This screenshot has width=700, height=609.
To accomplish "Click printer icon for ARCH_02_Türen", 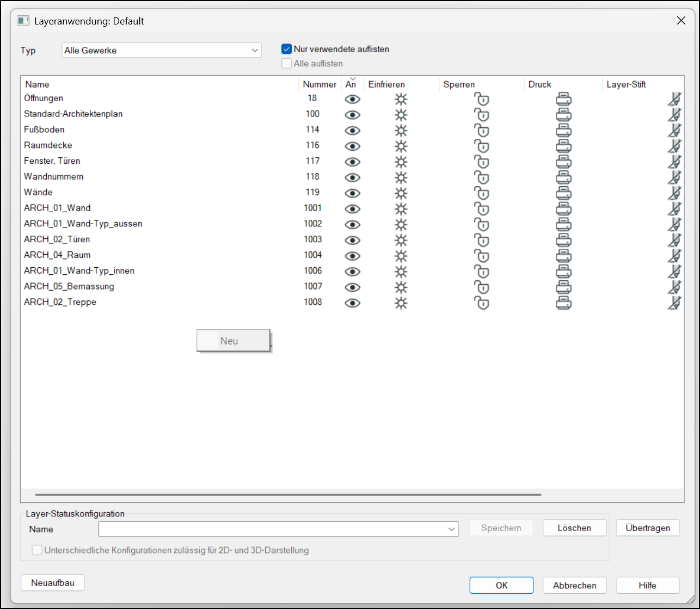I will tap(563, 241).
